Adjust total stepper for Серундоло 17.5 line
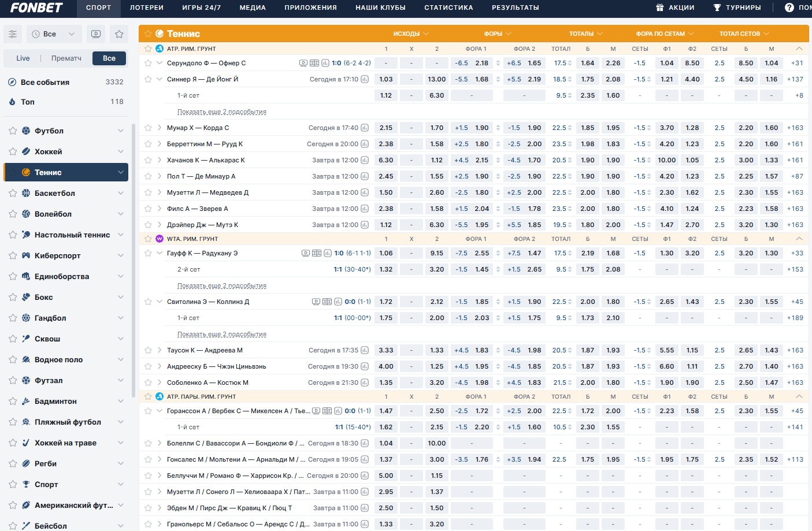This screenshot has width=812, height=531. click(x=570, y=63)
